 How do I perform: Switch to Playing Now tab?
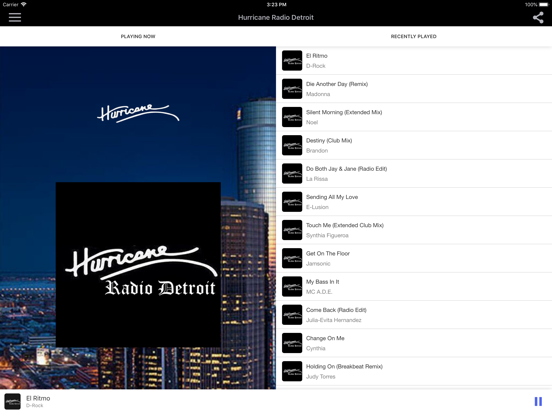[138, 36]
